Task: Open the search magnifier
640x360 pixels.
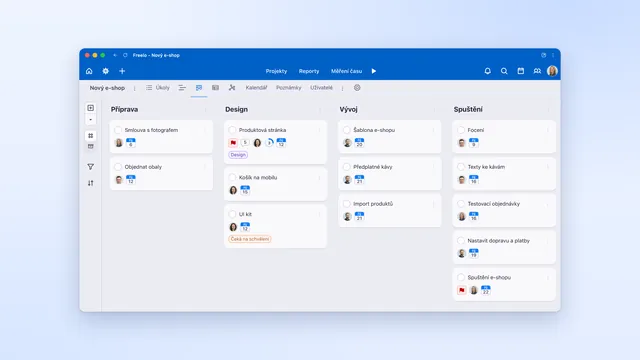Action: pos(504,71)
